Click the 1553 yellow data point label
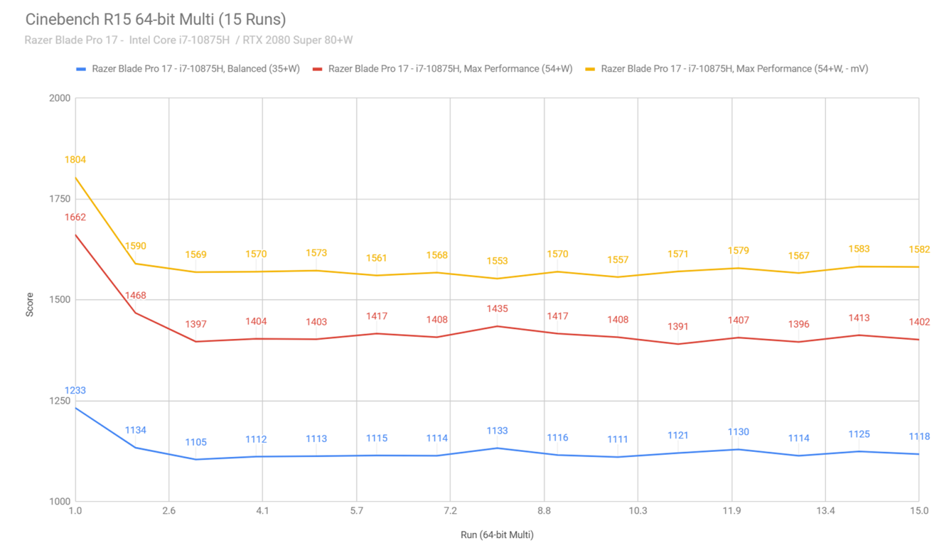 (497, 261)
